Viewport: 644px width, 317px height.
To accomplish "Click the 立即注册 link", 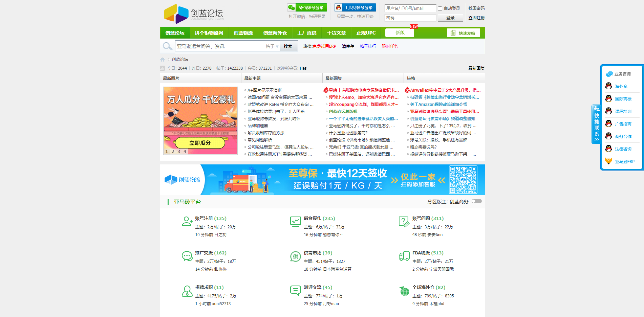I will coord(476,18).
